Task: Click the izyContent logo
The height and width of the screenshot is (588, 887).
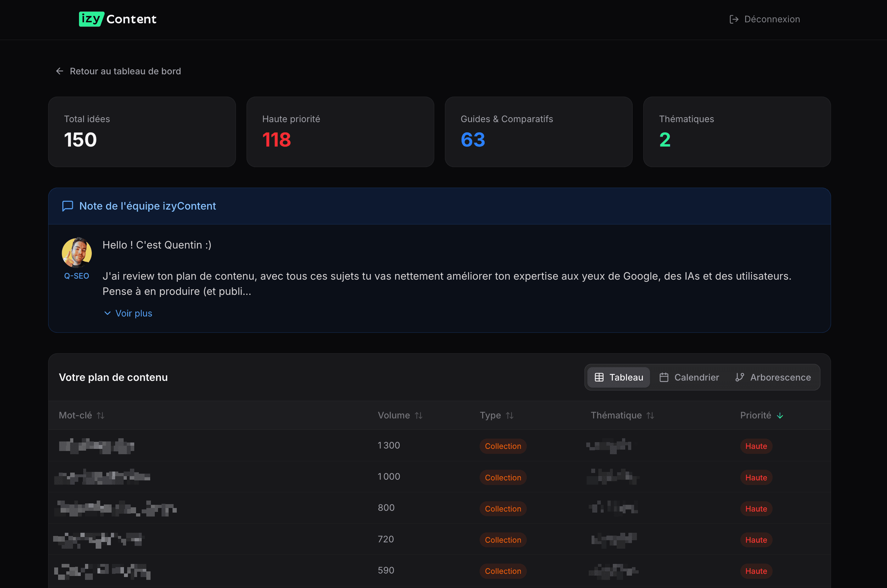Action: pyautogui.click(x=118, y=19)
